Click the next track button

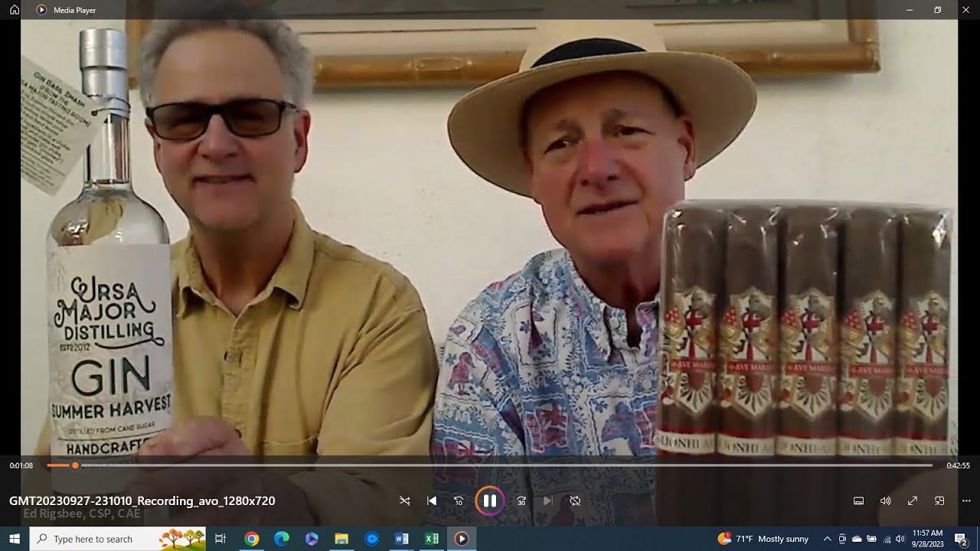pyautogui.click(x=547, y=501)
